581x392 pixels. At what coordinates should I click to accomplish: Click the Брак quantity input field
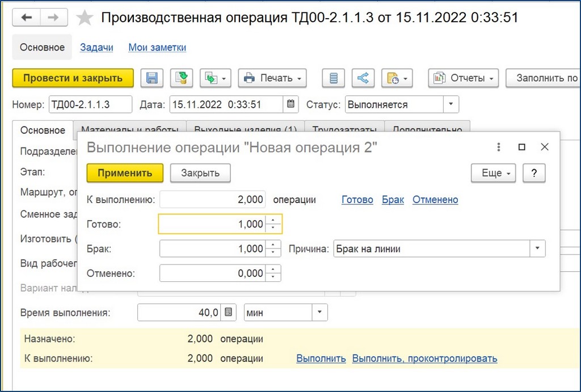213,248
